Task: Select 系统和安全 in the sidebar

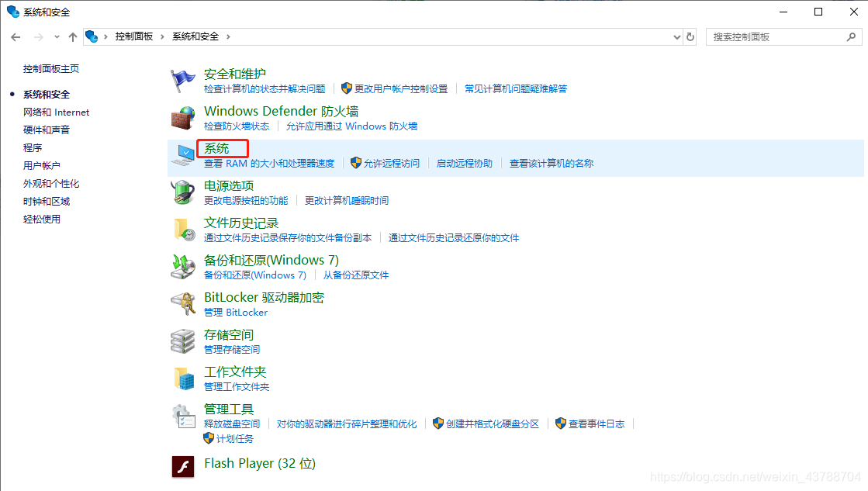Action: click(47, 95)
